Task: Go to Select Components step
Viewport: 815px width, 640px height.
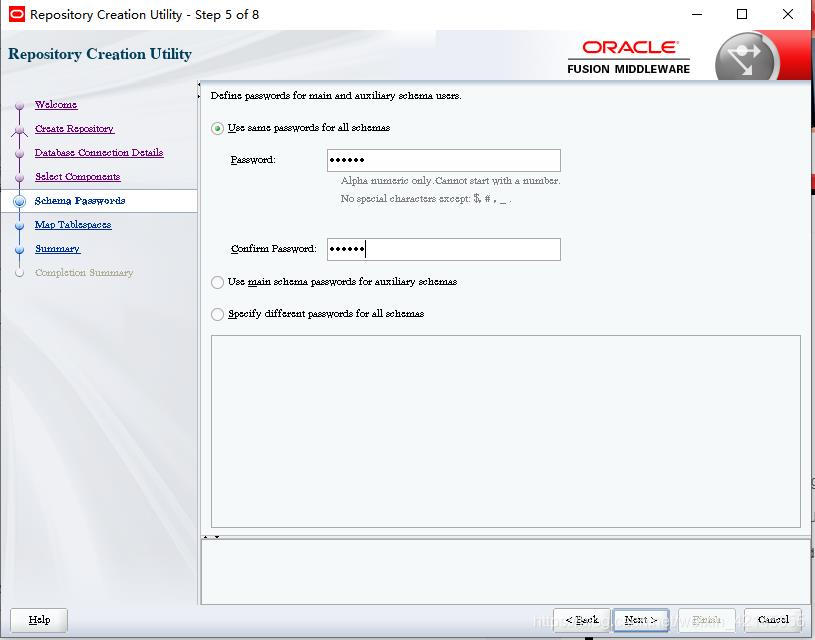Action: [77, 177]
